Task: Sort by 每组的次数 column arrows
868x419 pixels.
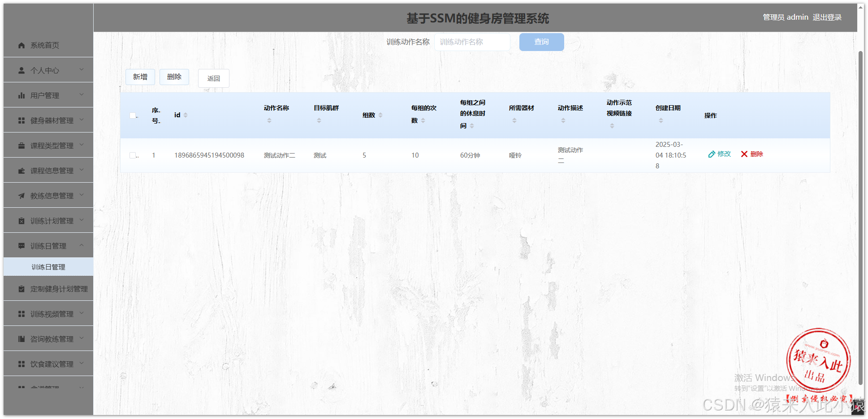Action: (423, 120)
